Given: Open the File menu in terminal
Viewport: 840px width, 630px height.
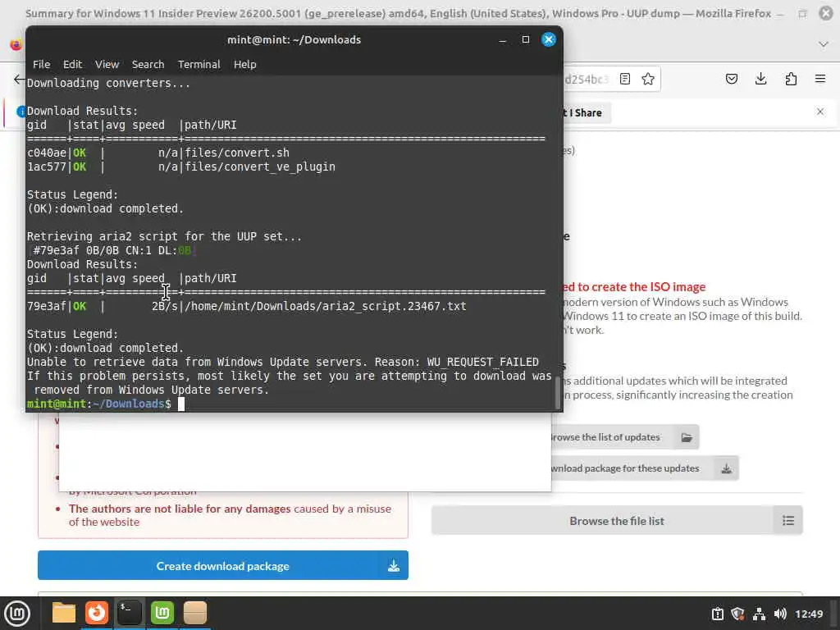Looking at the screenshot, I should click(41, 64).
